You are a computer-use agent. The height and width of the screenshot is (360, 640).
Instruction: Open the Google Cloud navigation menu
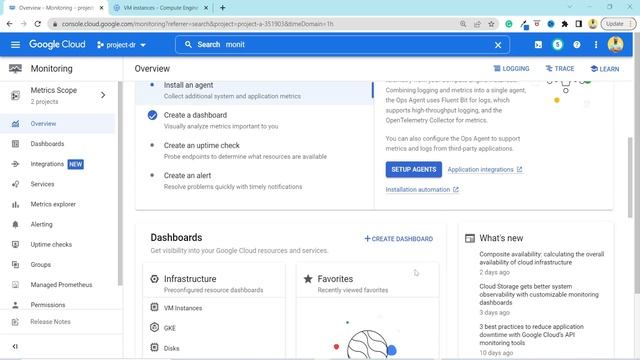coord(15,44)
